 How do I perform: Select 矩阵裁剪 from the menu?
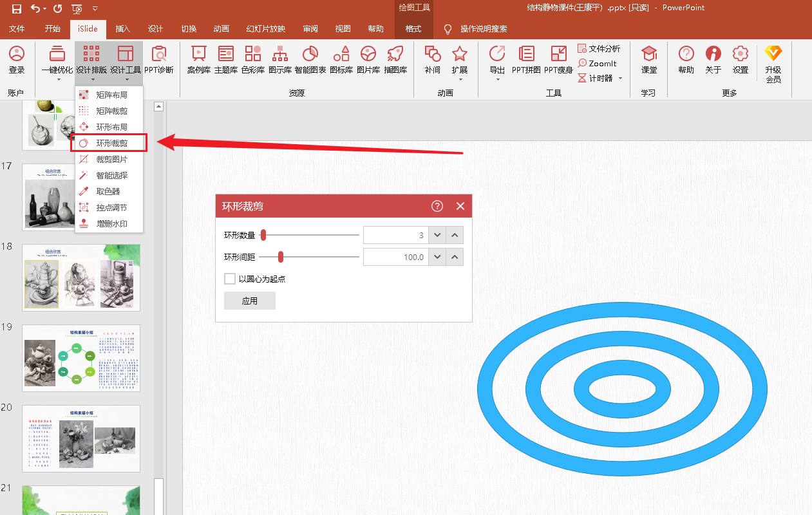pyautogui.click(x=109, y=111)
